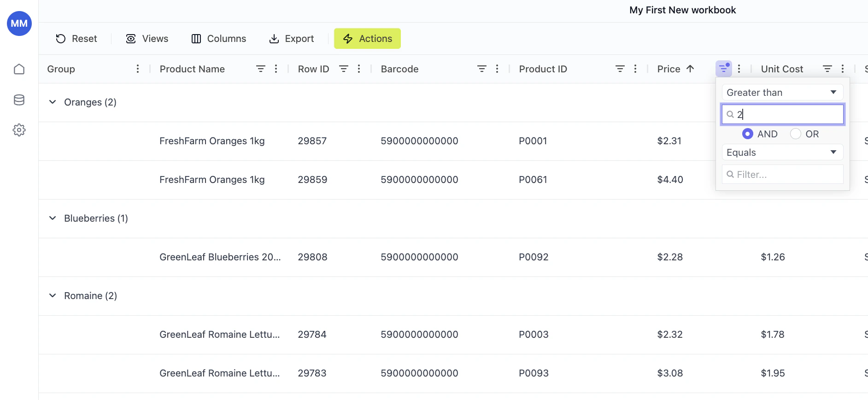
Task: Select Row ID cell 29808
Action: pos(312,257)
